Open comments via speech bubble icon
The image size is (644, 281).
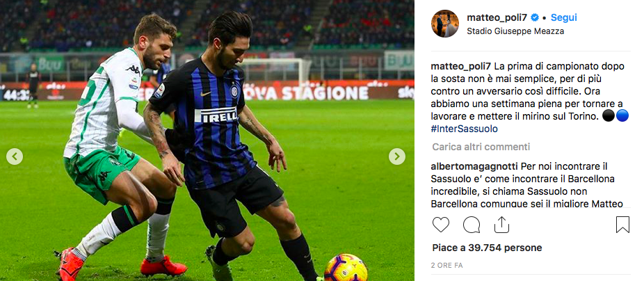(x=472, y=225)
